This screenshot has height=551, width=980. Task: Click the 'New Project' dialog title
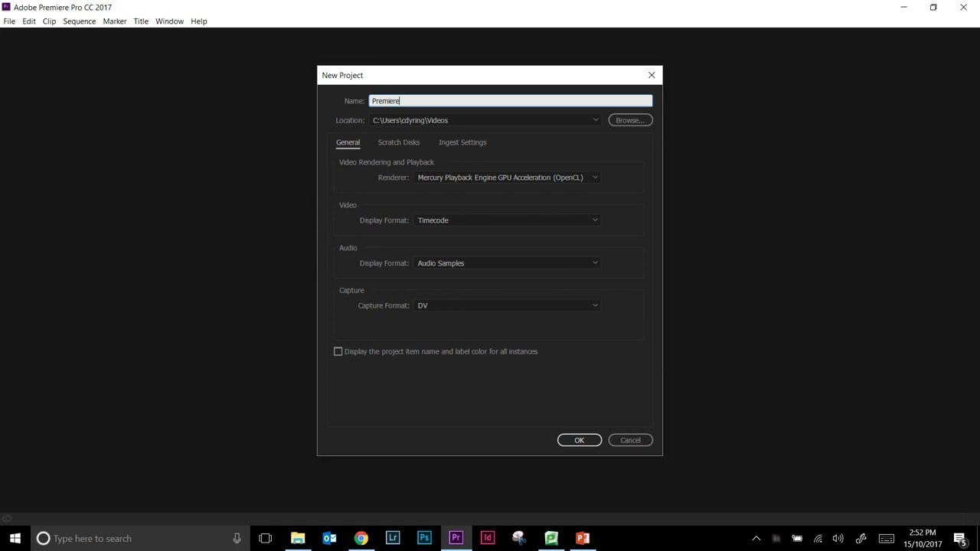(x=342, y=75)
